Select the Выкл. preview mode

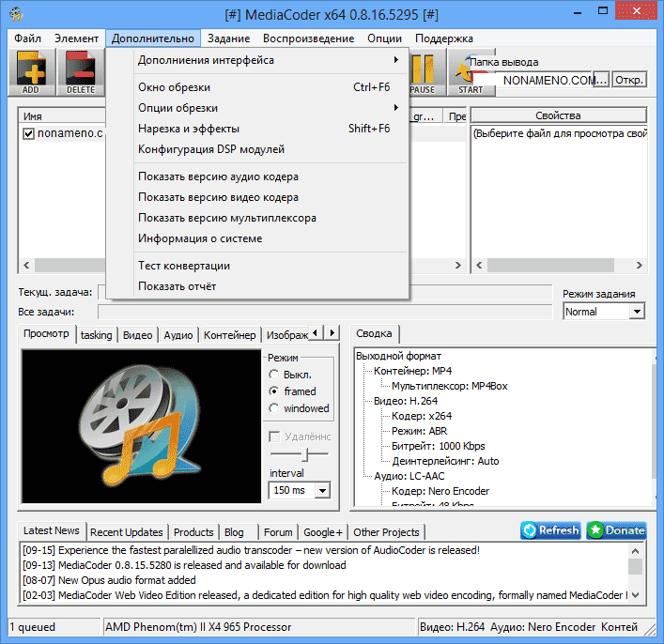274,375
